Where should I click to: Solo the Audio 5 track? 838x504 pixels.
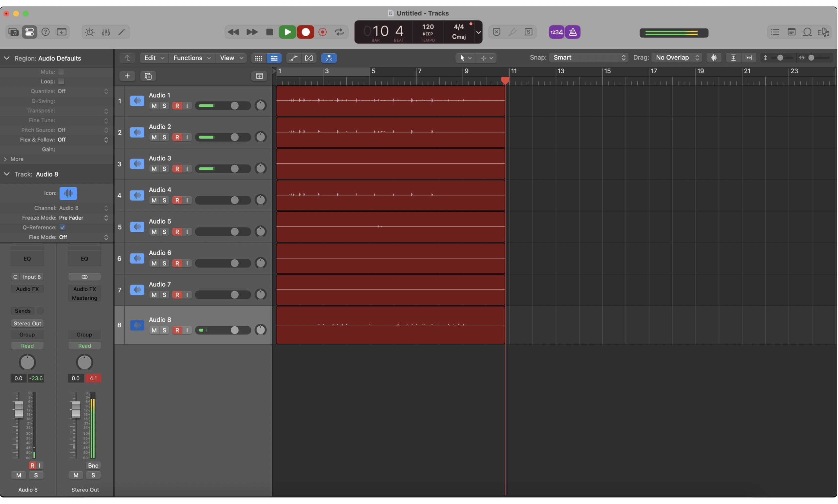pos(164,232)
